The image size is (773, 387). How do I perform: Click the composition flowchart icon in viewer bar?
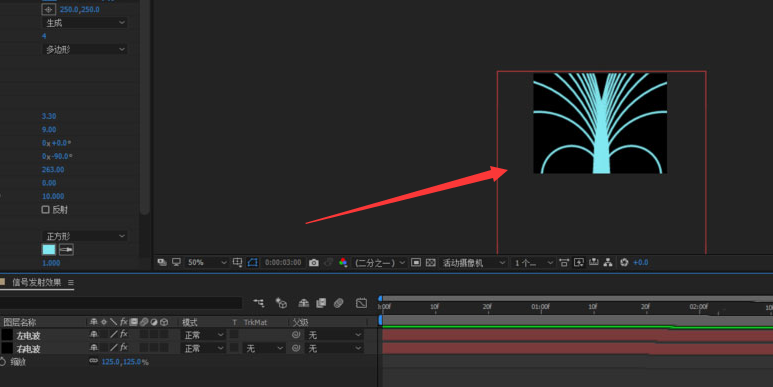608,263
